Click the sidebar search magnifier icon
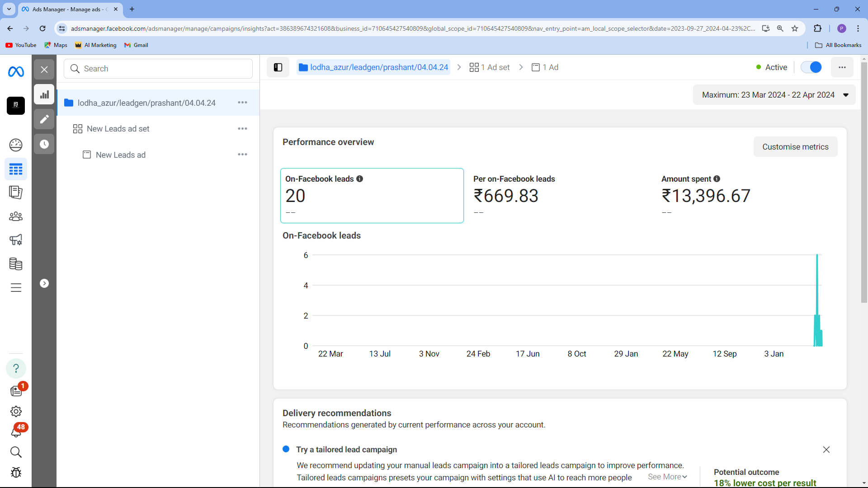The image size is (868, 488). click(x=16, y=452)
